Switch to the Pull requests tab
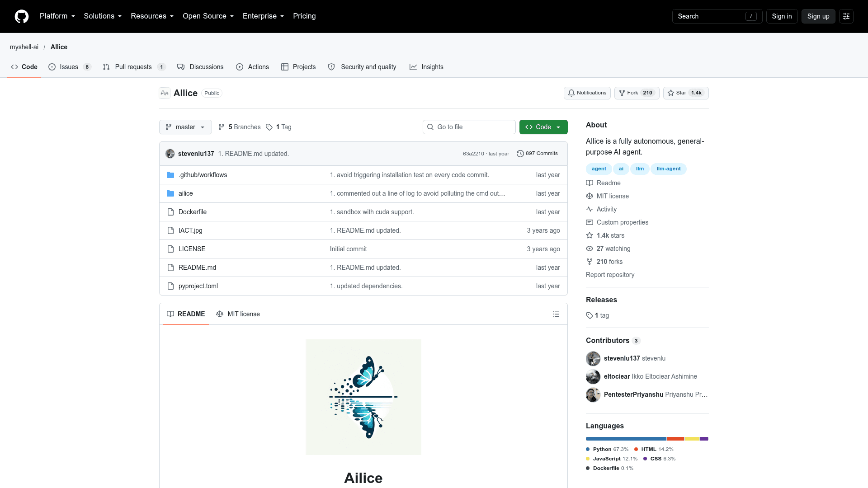The width and height of the screenshot is (868, 488). (x=134, y=67)
